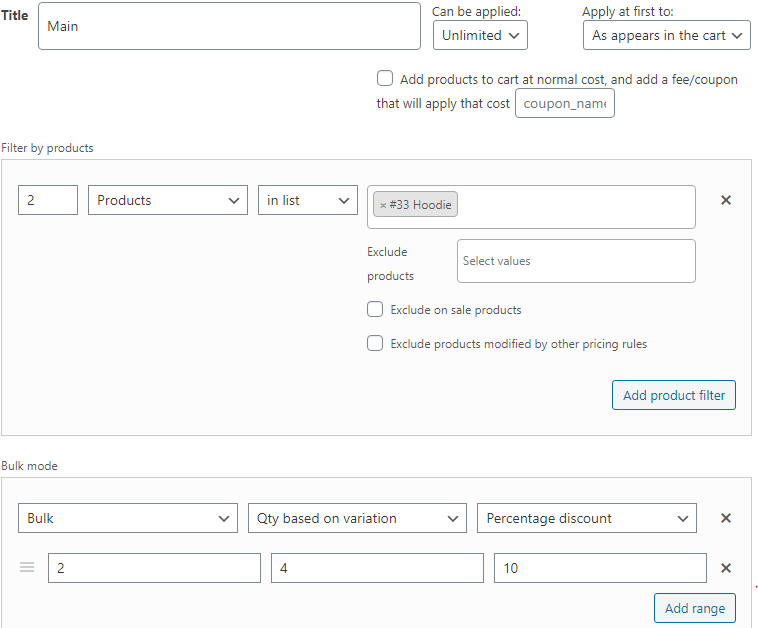Open the Percentage discount dropdown
This screenshot has width=758, height=628.
pos(587,518)
